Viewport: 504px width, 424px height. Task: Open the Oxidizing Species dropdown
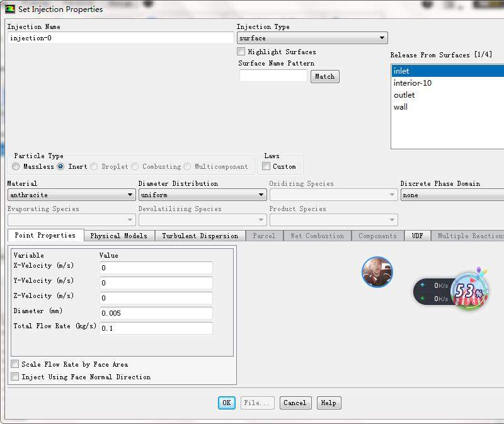pos(334,195)
